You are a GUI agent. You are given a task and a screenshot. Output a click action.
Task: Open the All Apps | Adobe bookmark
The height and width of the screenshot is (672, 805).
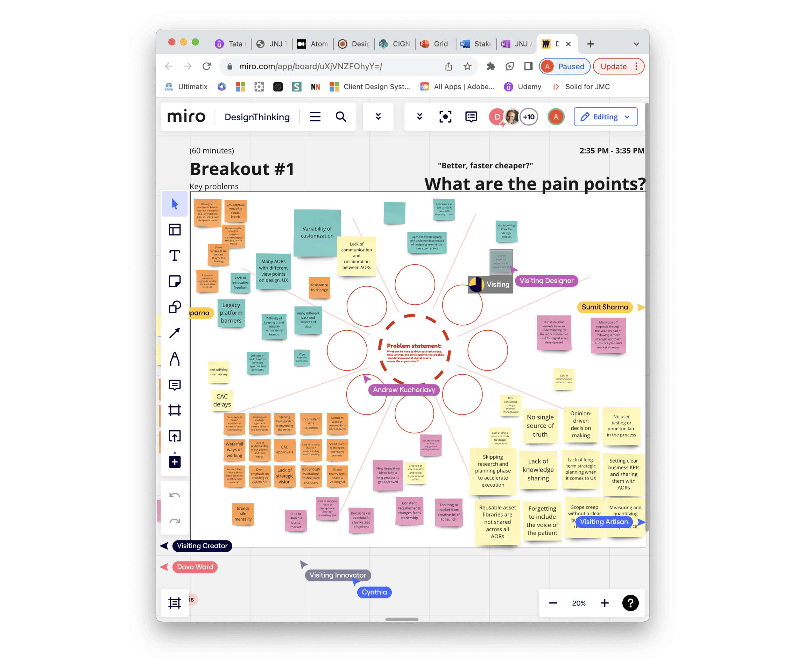click(457, 87)
